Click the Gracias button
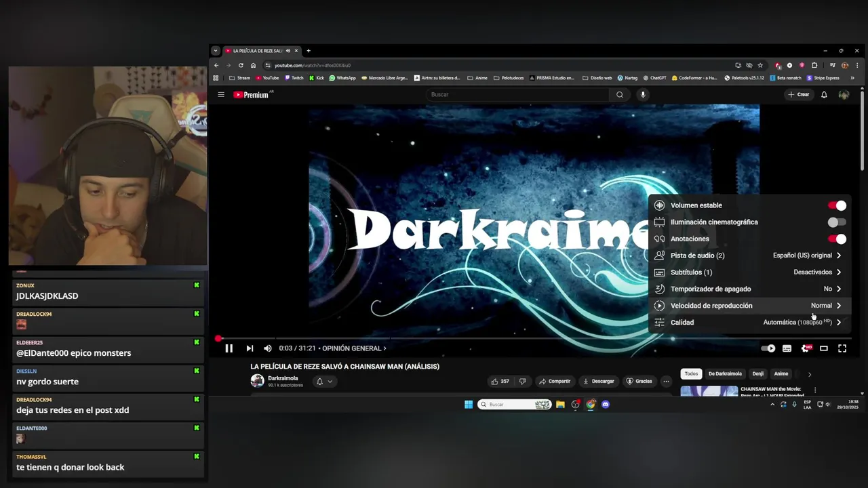Viewport: 868px width, 488px height. click(639, 382)
